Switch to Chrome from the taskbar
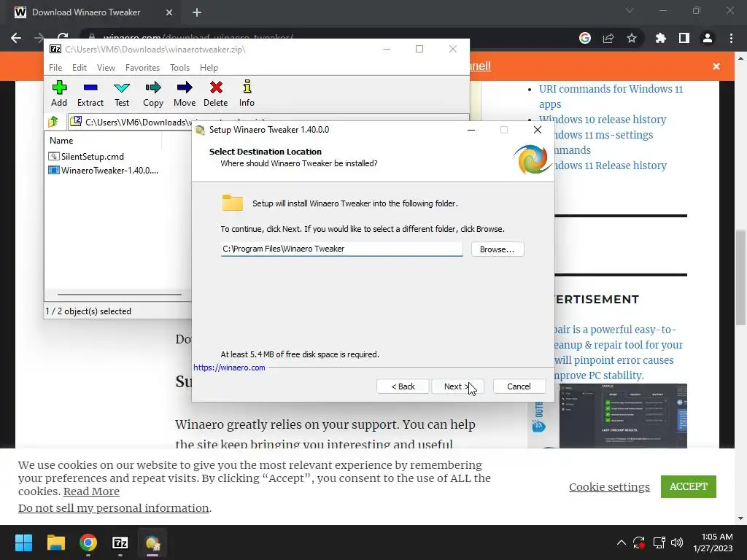747x560 pixels. [x=88, y=542]
